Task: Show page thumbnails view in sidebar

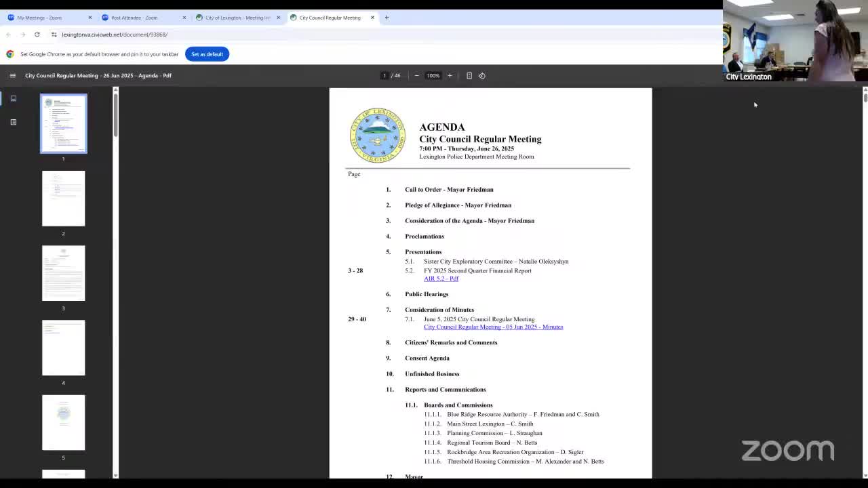Action: (13, 98)
